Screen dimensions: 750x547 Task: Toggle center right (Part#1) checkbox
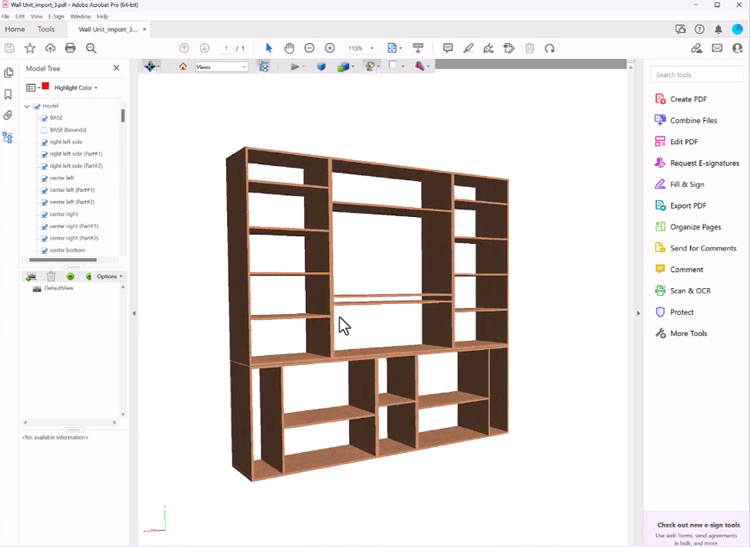click(x=44, y=226)
